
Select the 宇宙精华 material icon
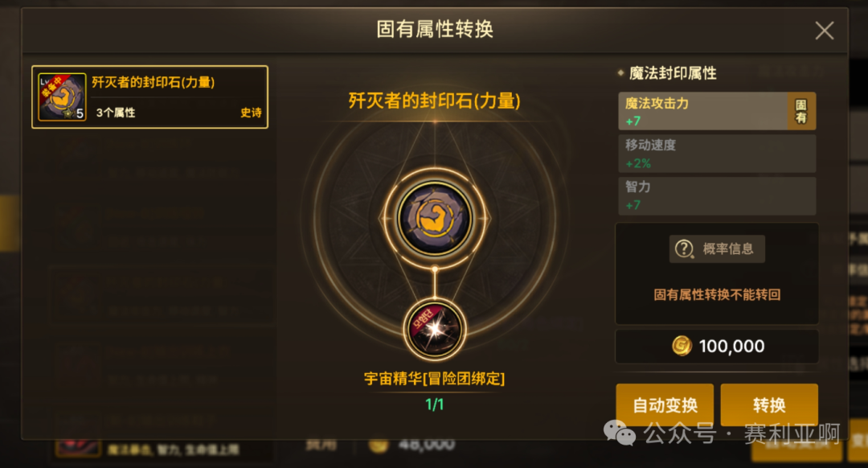(435, 330)
